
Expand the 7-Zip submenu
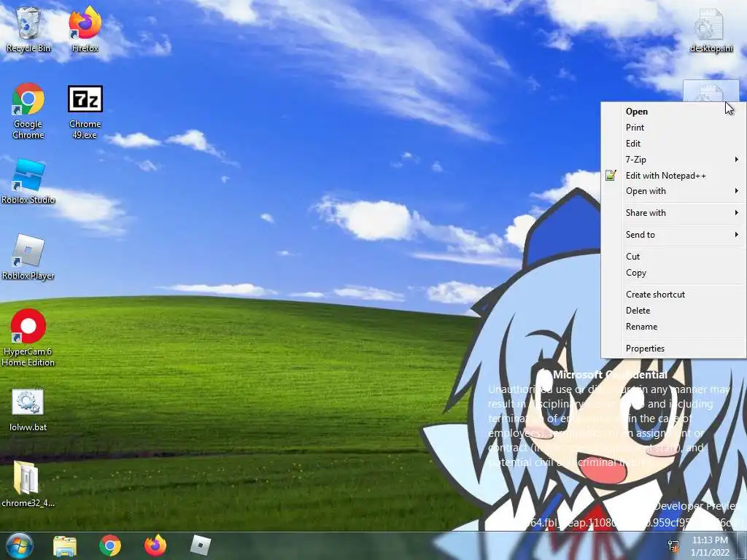(673, 160)
